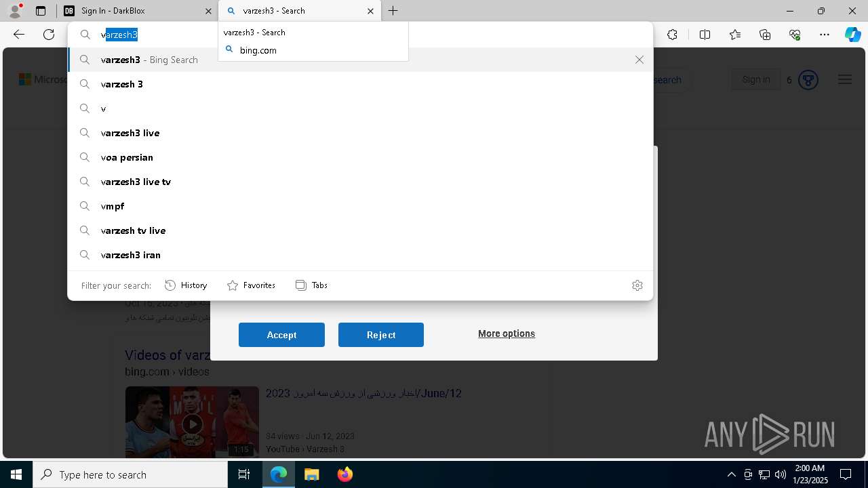Open Browser essentials heart icon

click(795, 35)
